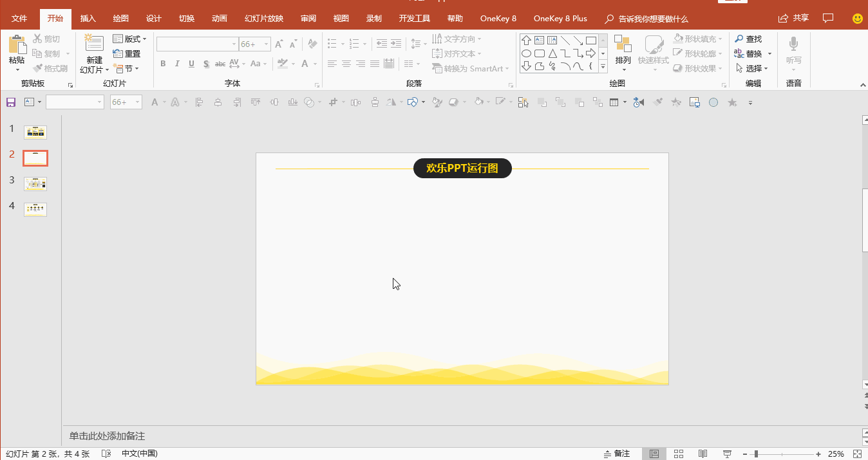The image size is (868, 460).
Task: Switch to the 插入 ribbon tab
Action: pos(88,18)
